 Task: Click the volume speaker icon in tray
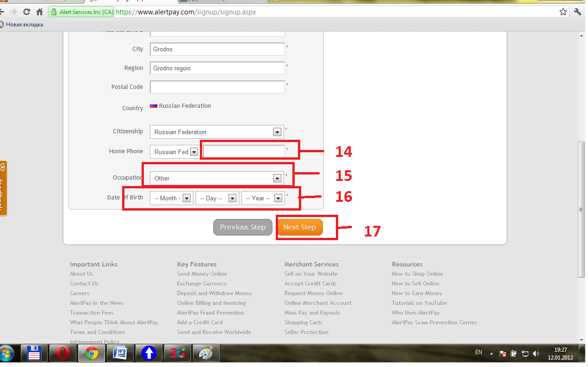535,354
